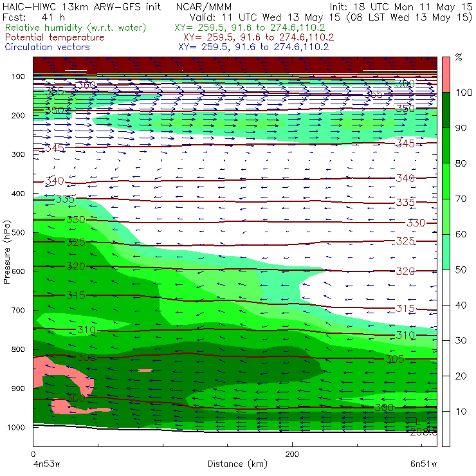Image resolution: width=476 pixels, height=476 pixels.
Task: Click the 200 hPa pressure axis label
Action: coord(18,115)
